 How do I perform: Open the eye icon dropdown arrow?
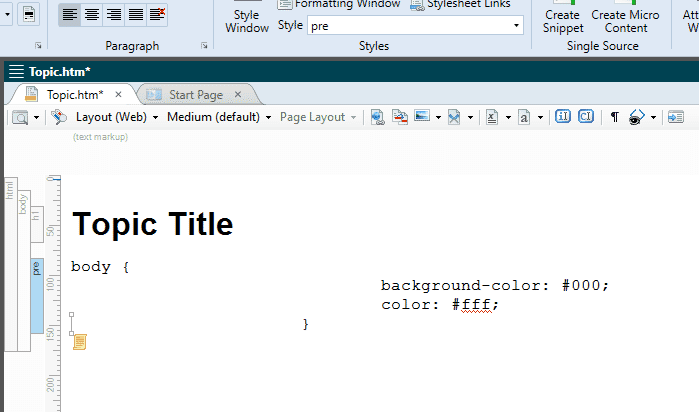click(x=654, y=118)
